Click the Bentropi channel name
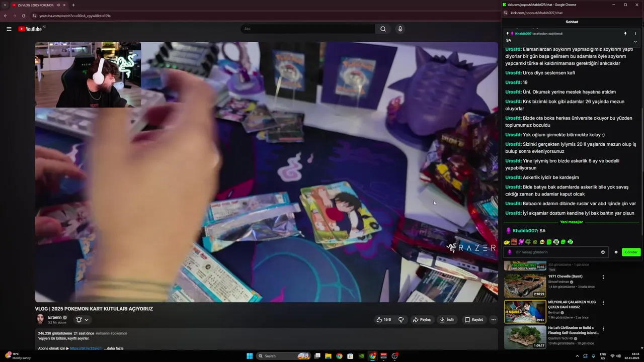Screen dimensions: 644x362 point(554,312)
